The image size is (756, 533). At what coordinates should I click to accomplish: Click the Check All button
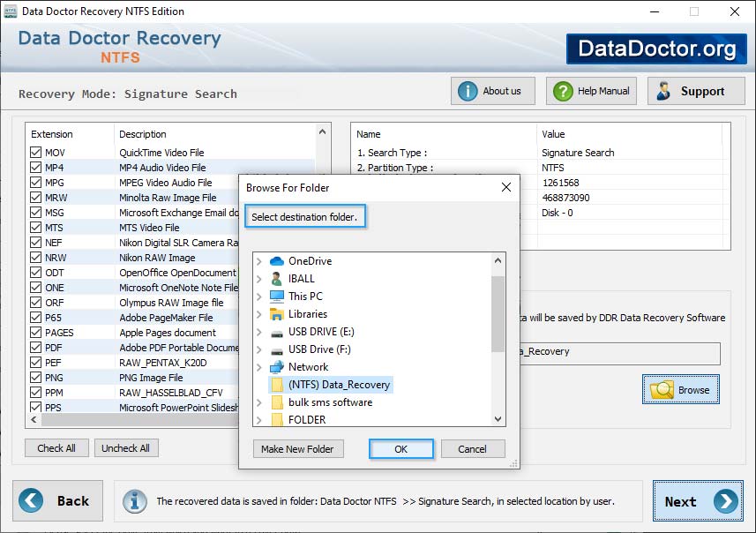56,448
